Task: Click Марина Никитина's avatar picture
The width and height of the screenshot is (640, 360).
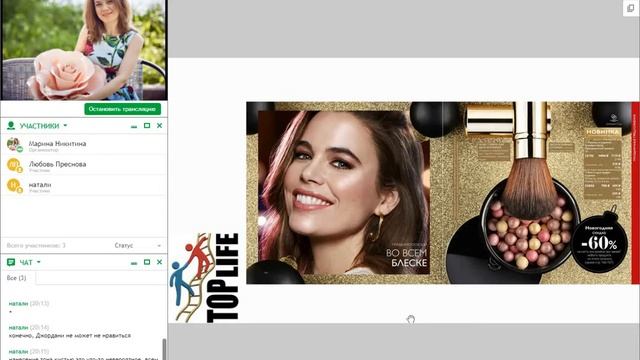Action: 14,144
